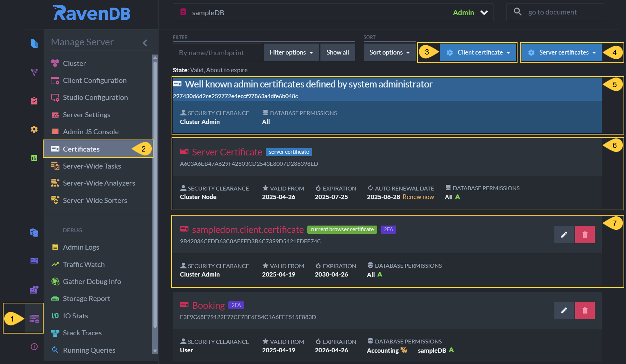Click the Well known admin certificates heading
Viewport: 626px width, 364px height.
click(309, 84)
